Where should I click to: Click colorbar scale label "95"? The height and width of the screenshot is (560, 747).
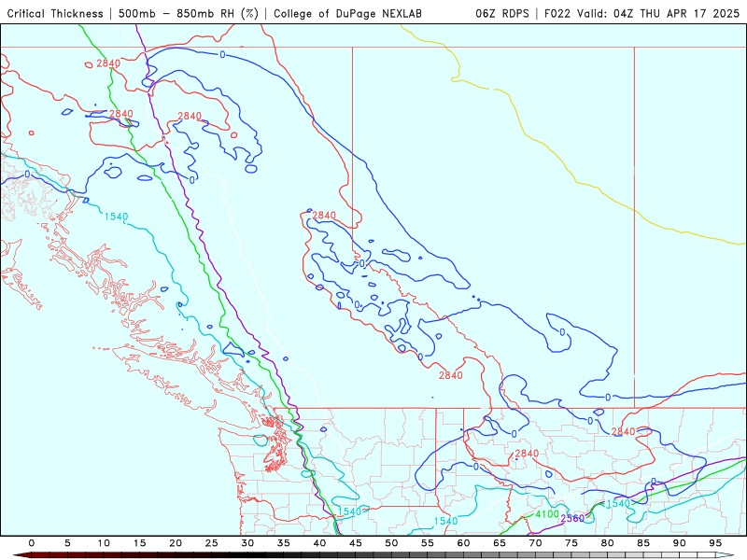tap(715, 543)
